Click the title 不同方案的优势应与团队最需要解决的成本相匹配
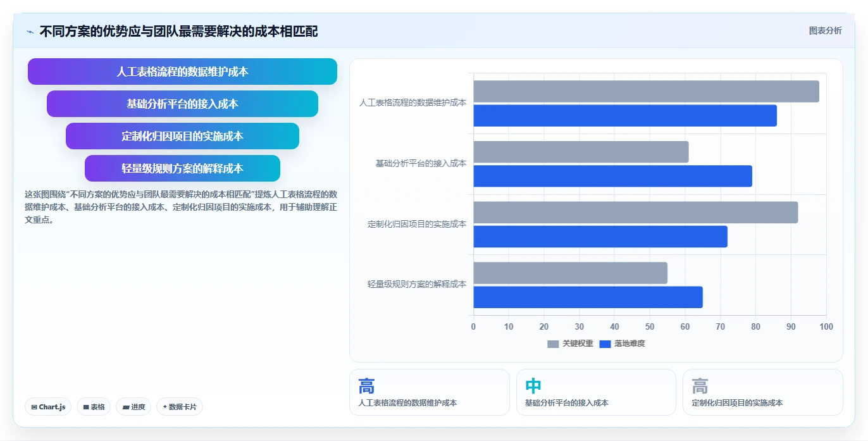Viewport: 868px width, 441px height. click(x=178, y=31)
